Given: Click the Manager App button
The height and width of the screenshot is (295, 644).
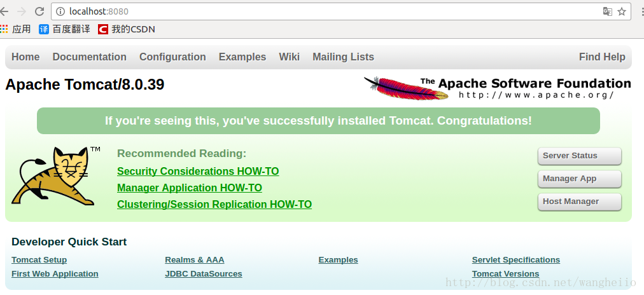Looking at the screenshot, I should pyautogui.click(x=580, y=179).
